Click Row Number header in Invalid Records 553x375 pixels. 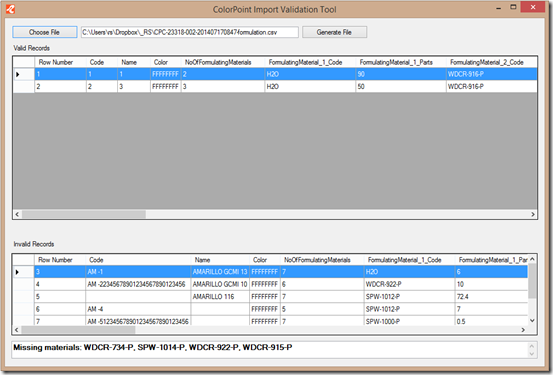(60, 260)
